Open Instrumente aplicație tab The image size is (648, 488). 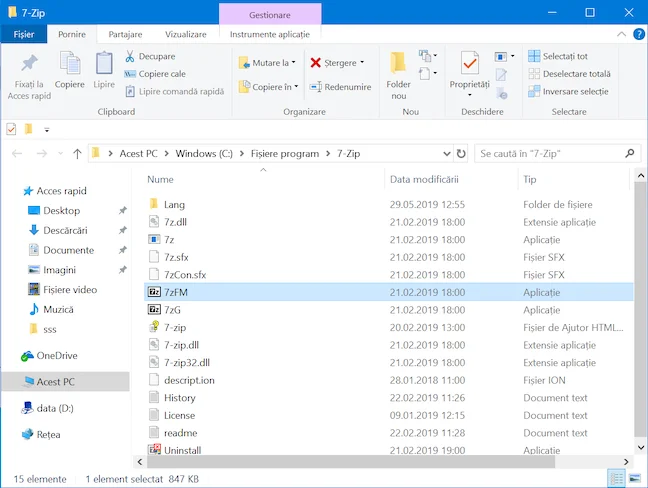click(269, 34)
